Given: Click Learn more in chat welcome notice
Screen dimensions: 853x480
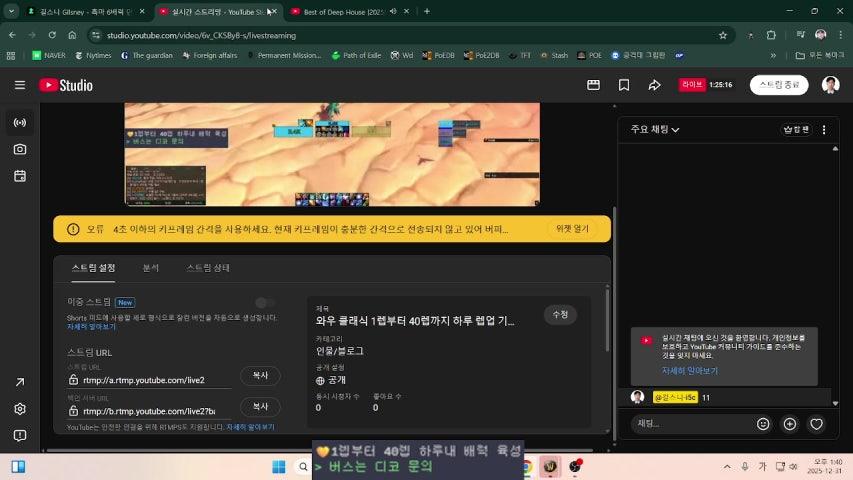Looking at the screenshot, I should 690,371.
